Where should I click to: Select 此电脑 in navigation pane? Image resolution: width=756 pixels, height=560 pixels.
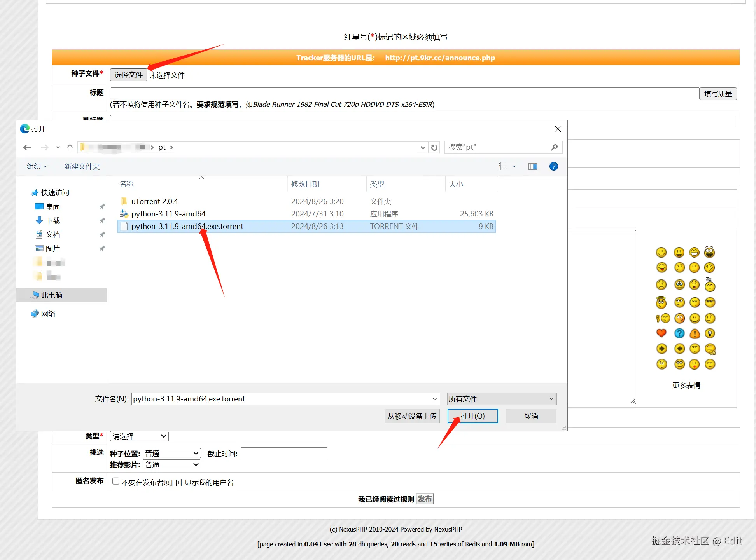(52, 295)
